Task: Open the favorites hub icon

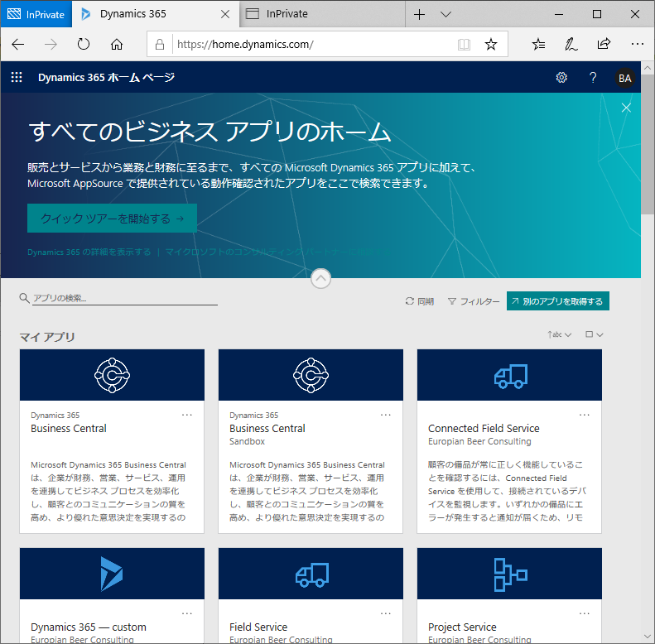Action: [538, 44]
